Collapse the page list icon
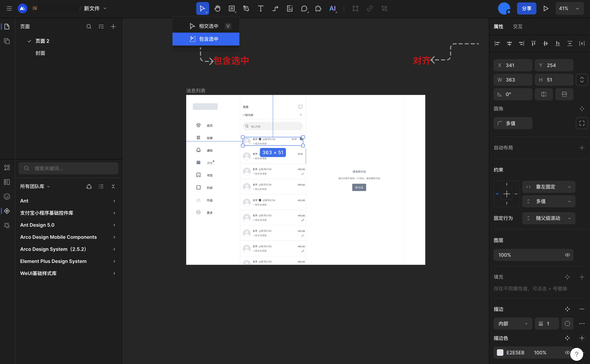The height and width of the screenshot is (364, 590). (101, 27)
